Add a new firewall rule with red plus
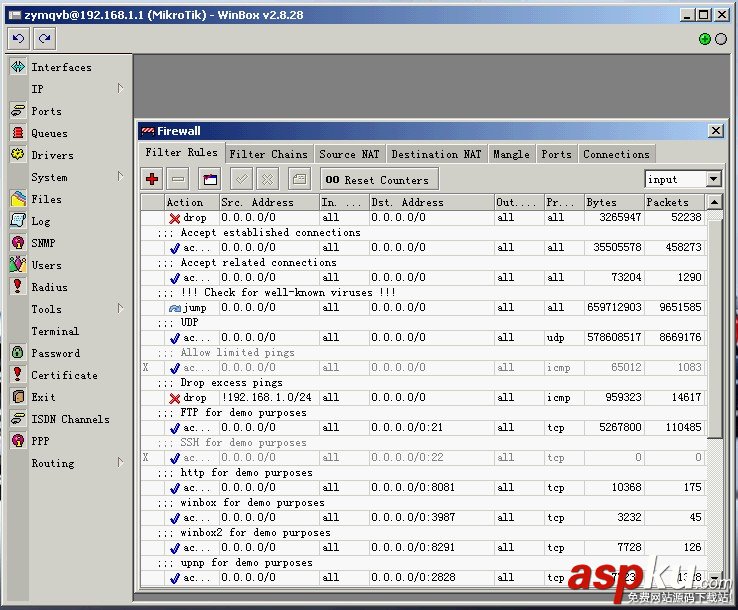The image size is (738, 610). coord(152,179)
